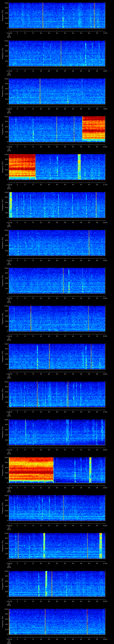The height and width of the screenshot is (644, 114).
Task: Select the vertical line near 19 s in the 3:18:00 spectrogram
Action: [x=40, y=91]
